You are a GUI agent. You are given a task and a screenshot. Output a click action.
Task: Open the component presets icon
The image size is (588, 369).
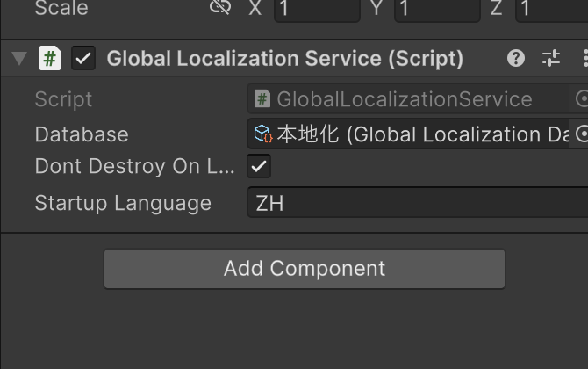point(551,59)
